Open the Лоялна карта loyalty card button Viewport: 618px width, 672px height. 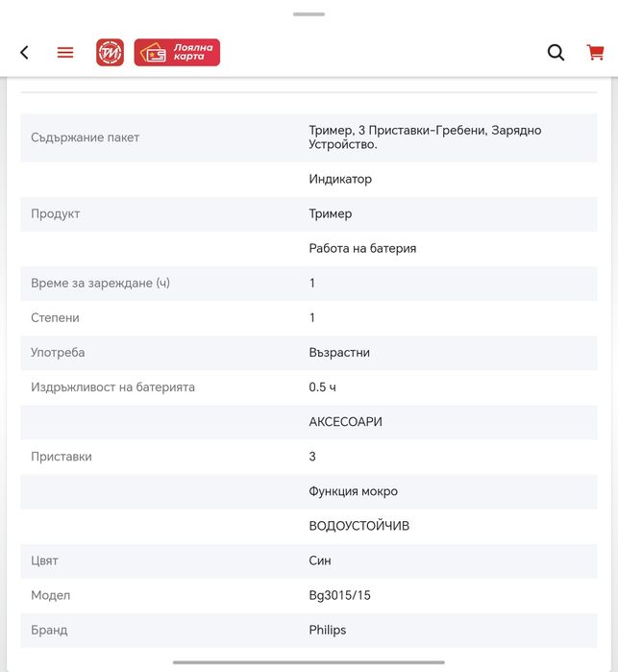(x=177, y=53)
